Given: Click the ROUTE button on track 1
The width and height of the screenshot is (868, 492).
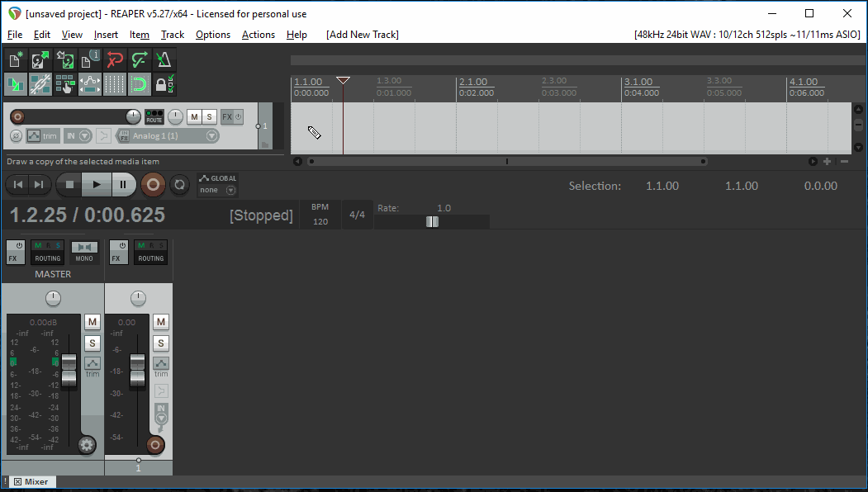Looking at the screenshot, I should coord(154,116).
